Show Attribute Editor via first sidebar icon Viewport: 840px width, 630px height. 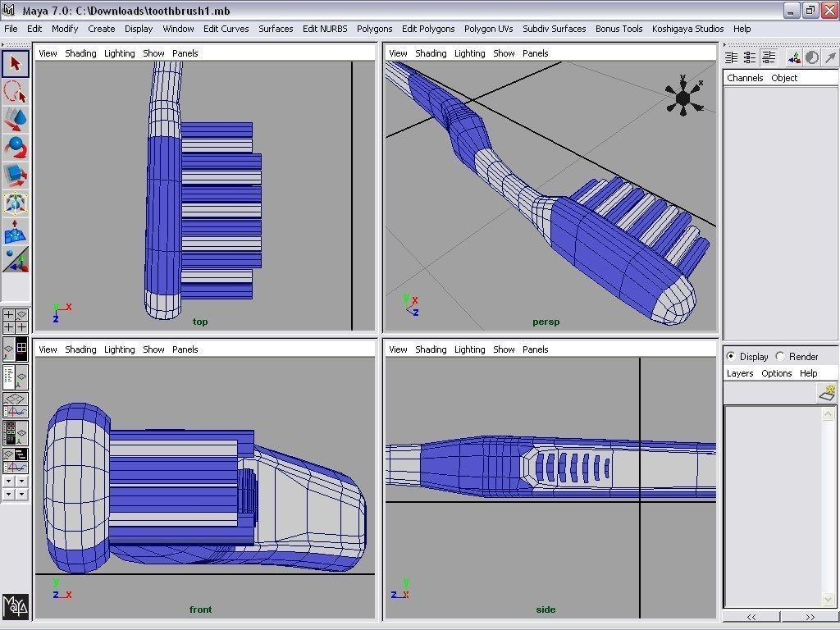(x=731, y=57)
